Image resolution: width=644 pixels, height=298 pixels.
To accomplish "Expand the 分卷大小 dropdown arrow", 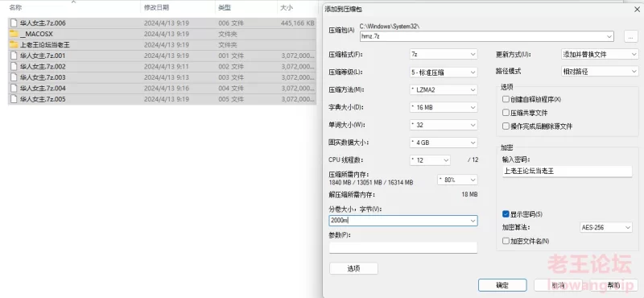I will coord(473,221).
